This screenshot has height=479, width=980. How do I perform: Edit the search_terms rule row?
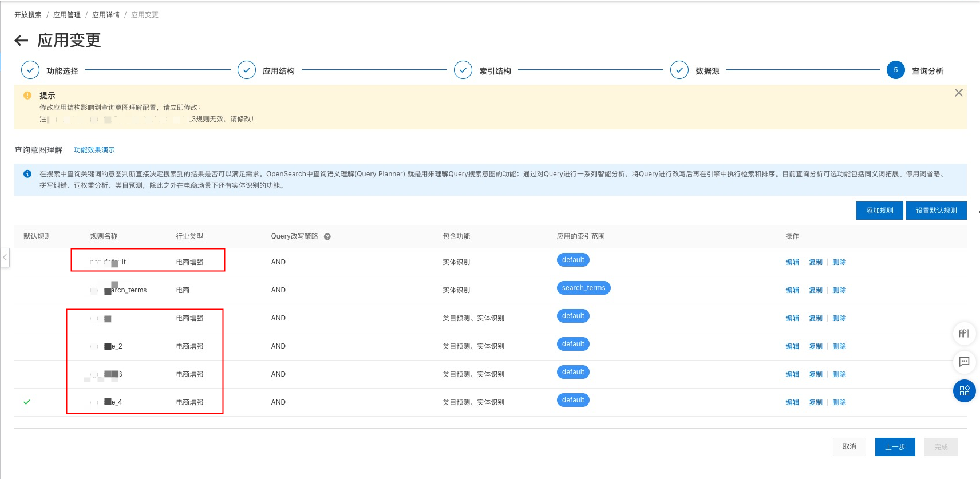tap(792, 290)
